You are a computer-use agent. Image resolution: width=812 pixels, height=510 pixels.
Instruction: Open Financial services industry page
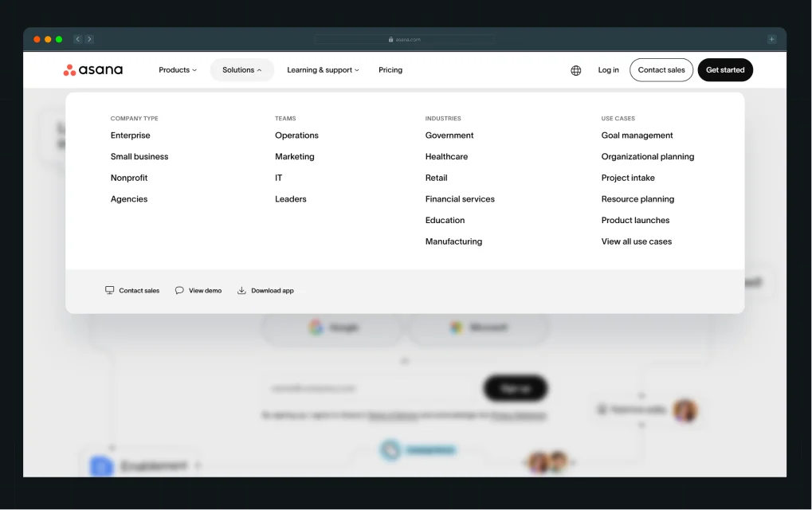click(x=460, y=199)
